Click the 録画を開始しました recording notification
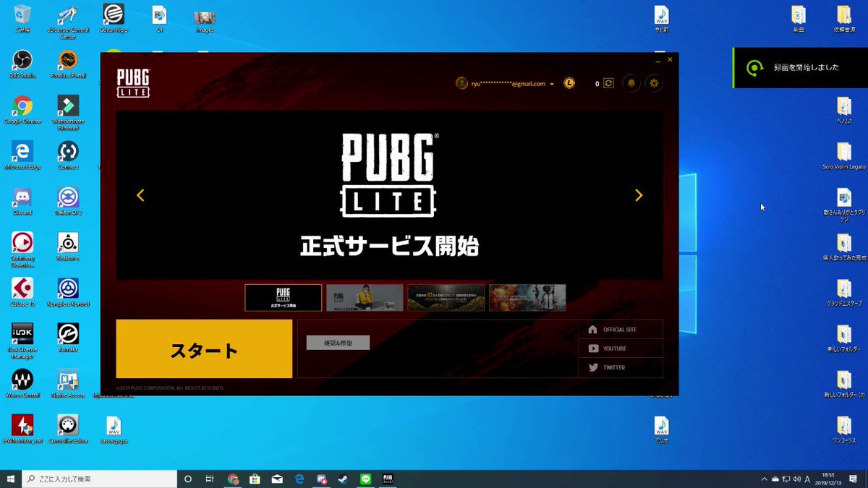868x488 pixels. [800, 67]
